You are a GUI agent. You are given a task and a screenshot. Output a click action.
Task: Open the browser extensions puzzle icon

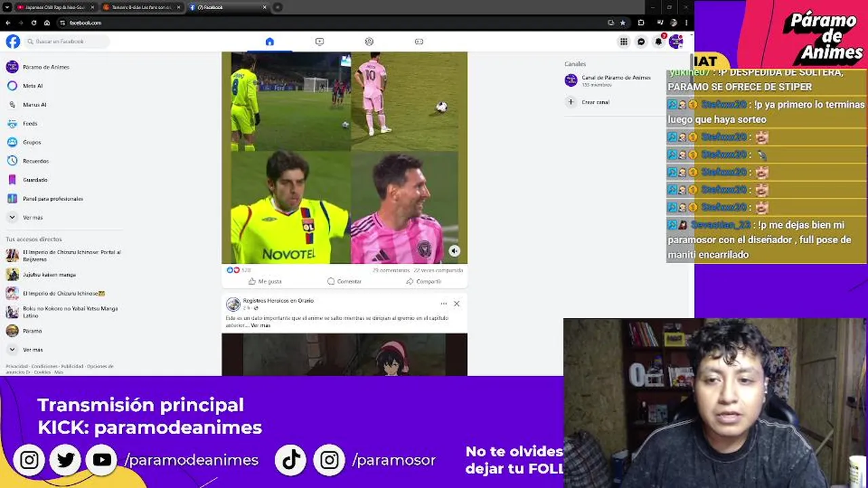click(641, 22)
